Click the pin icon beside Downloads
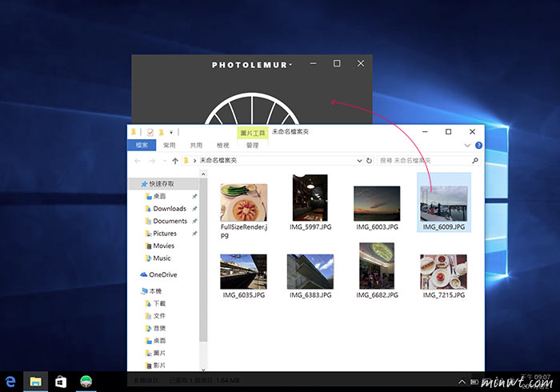The width and height of the screenshot is (560, 392). [194, 209]
